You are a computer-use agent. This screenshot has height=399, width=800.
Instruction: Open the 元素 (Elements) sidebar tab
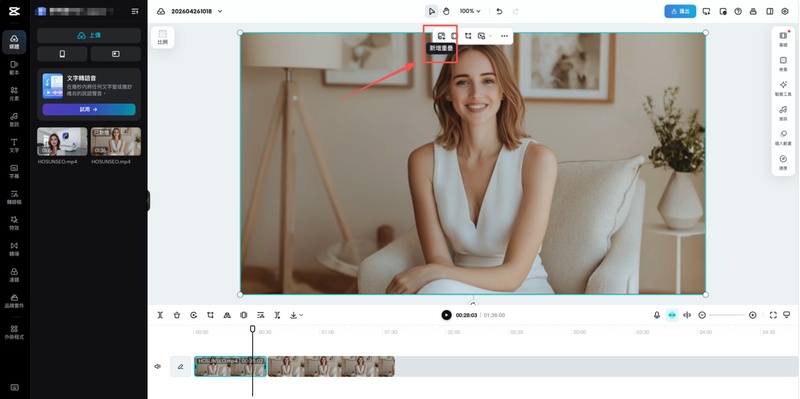14,94
